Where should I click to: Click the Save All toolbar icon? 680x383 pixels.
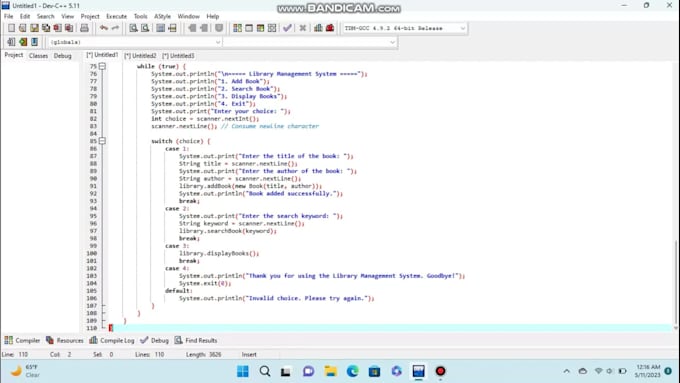tap(46, 28)
